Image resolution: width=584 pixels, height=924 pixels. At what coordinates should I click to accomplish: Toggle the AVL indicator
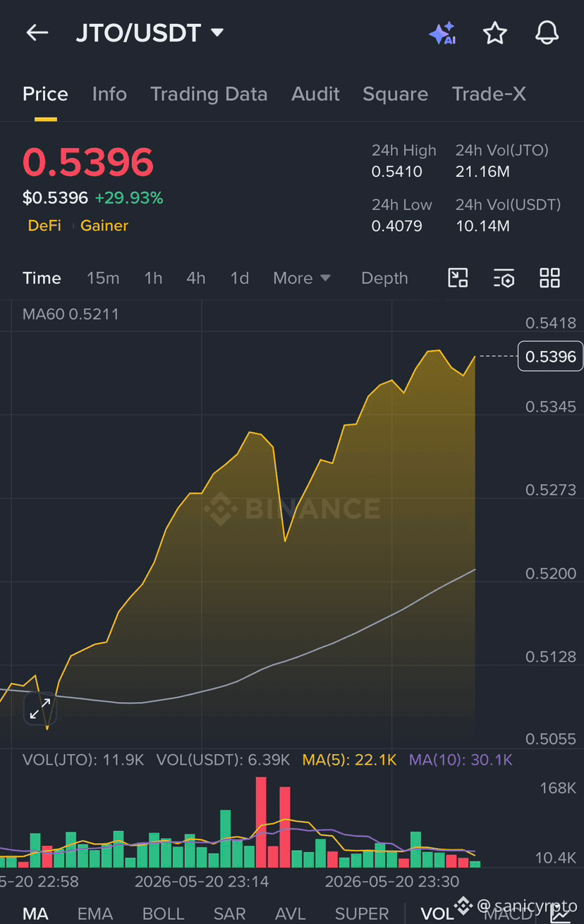pos(291,914)
